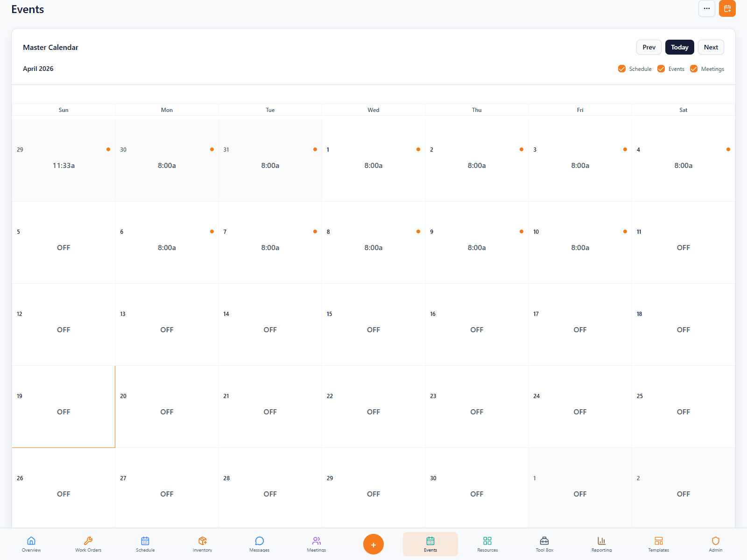
Task: Open the Tool Box
Action: (x=544, y=544)
